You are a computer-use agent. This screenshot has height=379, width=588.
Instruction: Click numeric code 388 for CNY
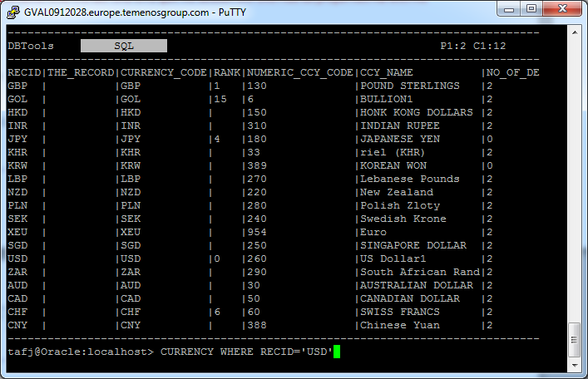click(x=256, y=326)
